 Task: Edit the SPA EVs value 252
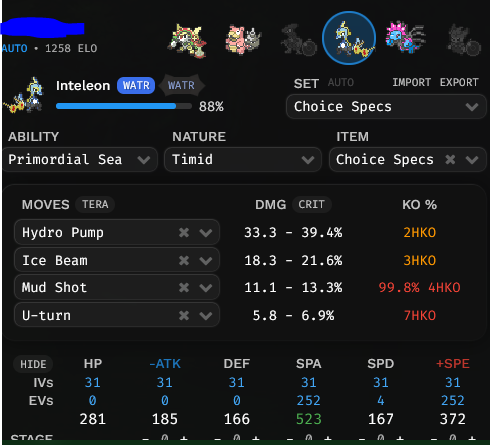click(308, 400)
